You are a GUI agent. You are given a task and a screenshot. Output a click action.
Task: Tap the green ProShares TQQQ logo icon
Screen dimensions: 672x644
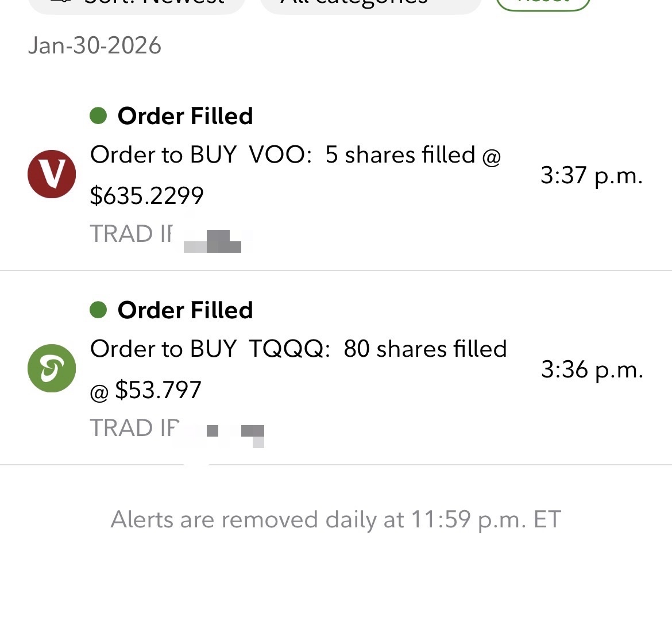click(x=52, y=368)
